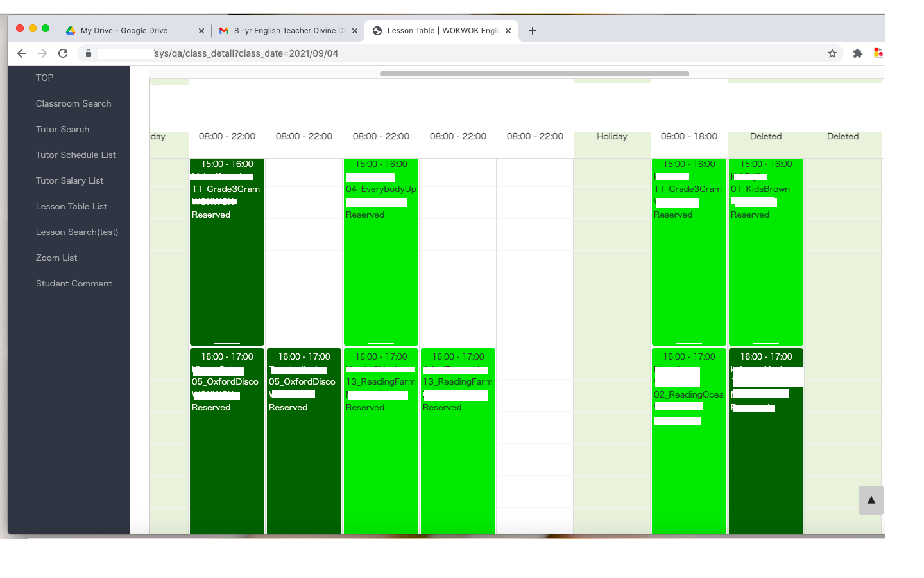Open the Tutor Salary List page

pyautogui.click(x=70, y=180)
